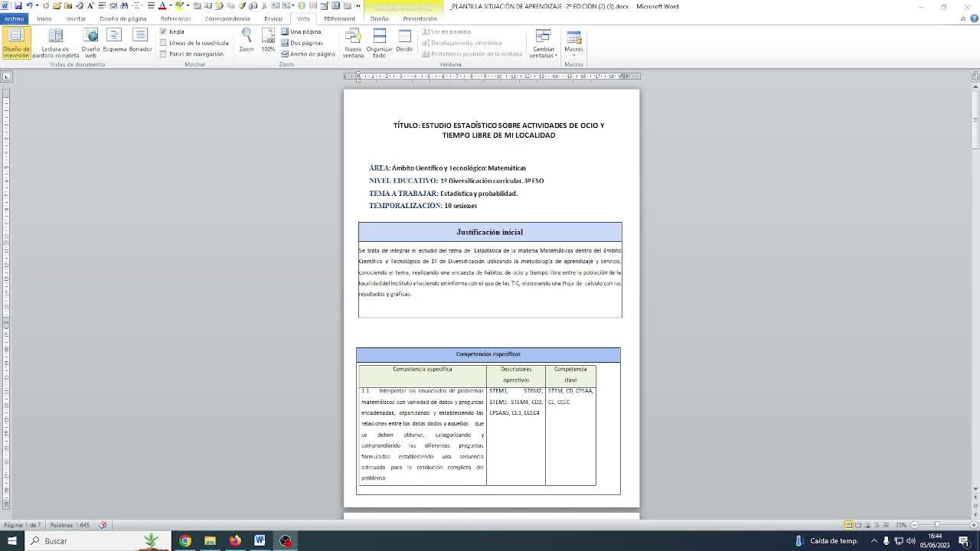Screen dimensions: 980x551
Task: Select the Diseño de impresión view
Action: 16,43
